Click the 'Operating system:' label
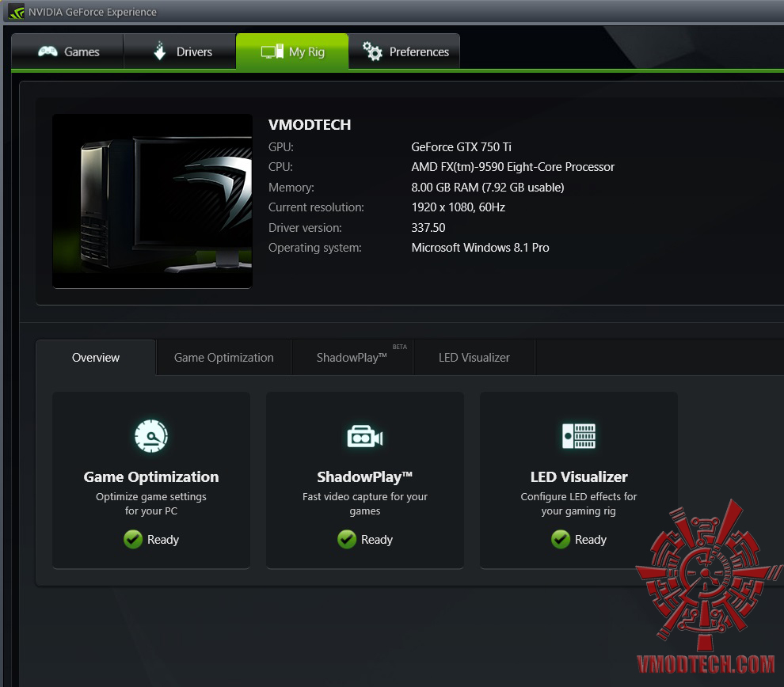This screenshot has height=687, width=784. coord(315,248)
